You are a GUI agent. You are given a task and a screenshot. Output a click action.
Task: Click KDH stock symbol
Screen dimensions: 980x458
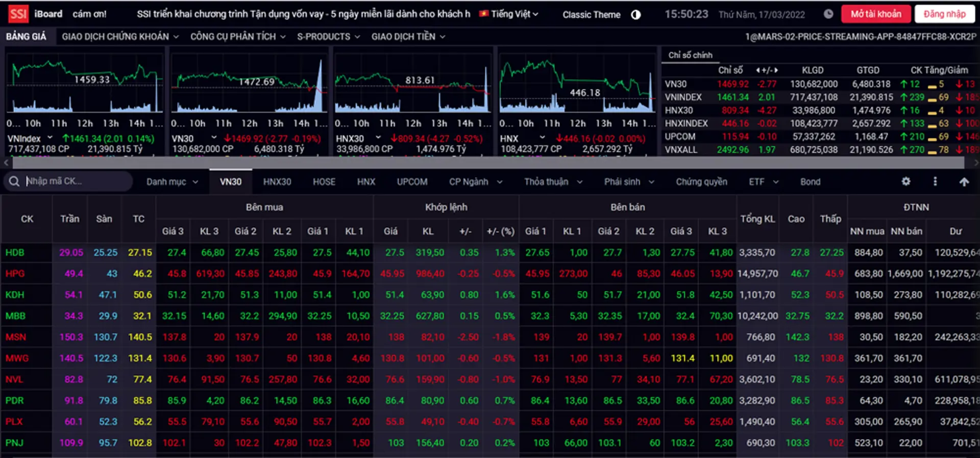15,295
